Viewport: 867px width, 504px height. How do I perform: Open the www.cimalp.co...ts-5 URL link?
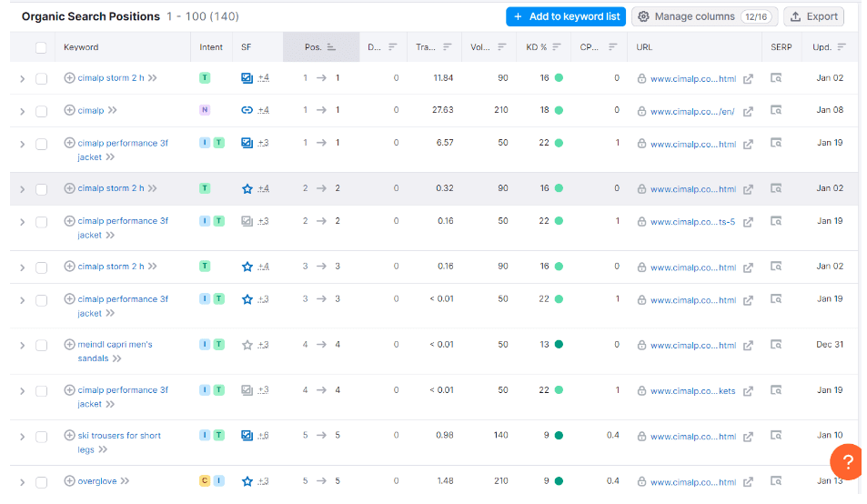click(693, 222)
